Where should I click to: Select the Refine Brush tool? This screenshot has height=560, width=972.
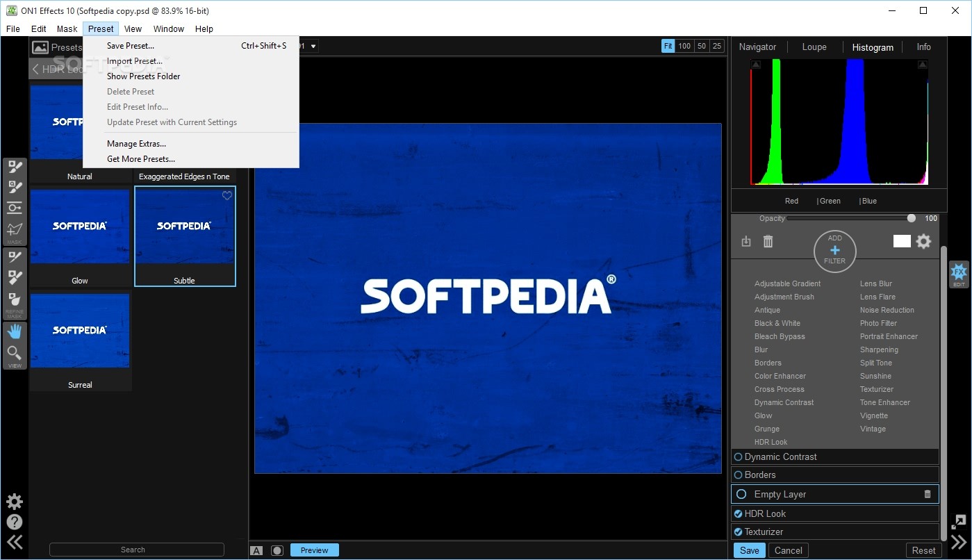coord(15,257)
